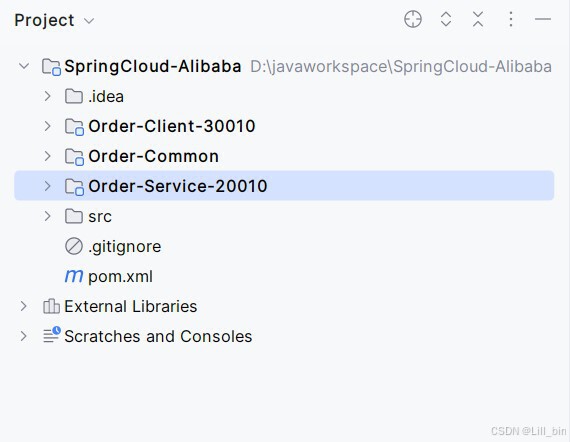This screenshot has width=570, height=442.
Task: Click the Select Opened File crosshair icon
Action: (413, 19)
